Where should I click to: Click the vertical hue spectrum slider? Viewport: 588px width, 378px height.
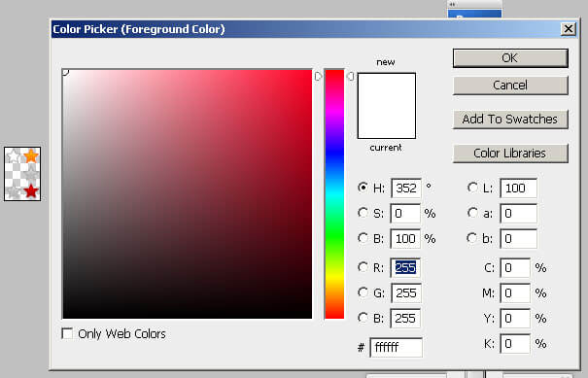(x=334, y=194)
